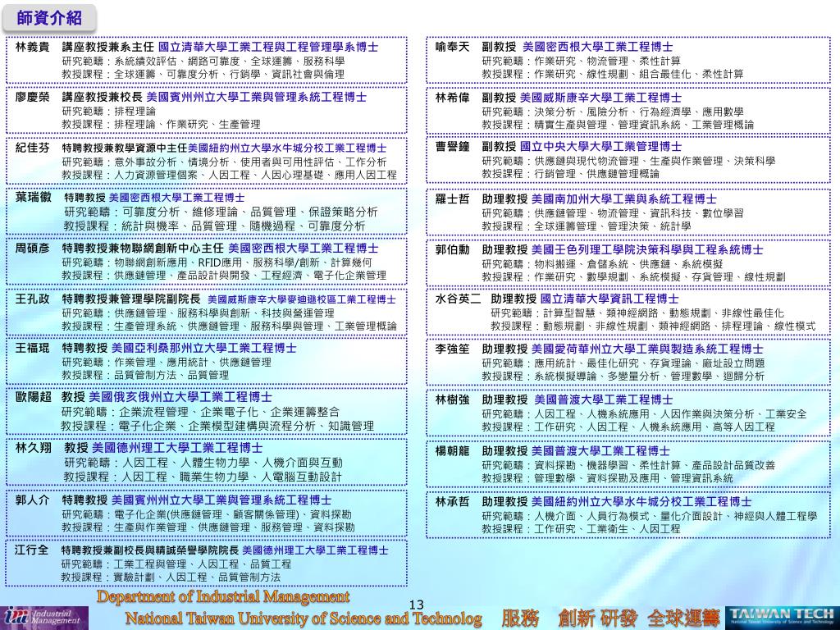Select faculty name 林義貴
Image resolution: width=840 pixels, height=630 pixels.
point(32,47)
